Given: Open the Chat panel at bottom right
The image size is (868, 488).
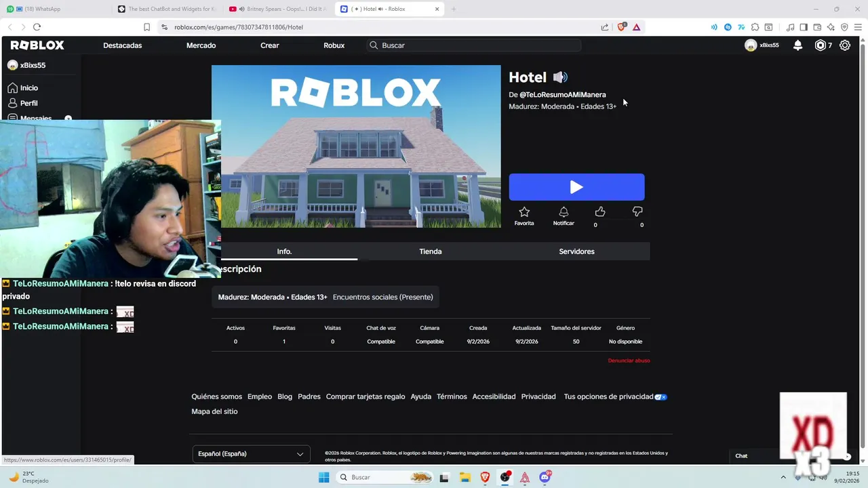Looking at the screenshot, I should click(x=741, y=456).
